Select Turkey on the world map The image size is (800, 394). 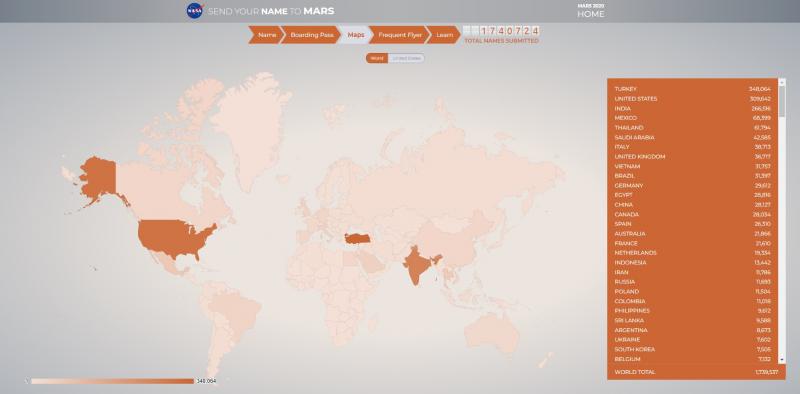[x=357, y=238]
